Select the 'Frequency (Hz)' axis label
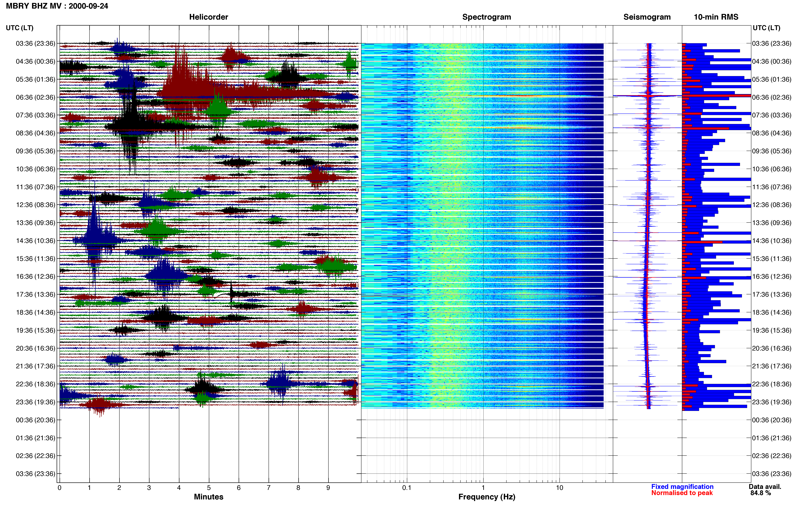812x508 pixels. click(487, 497)
